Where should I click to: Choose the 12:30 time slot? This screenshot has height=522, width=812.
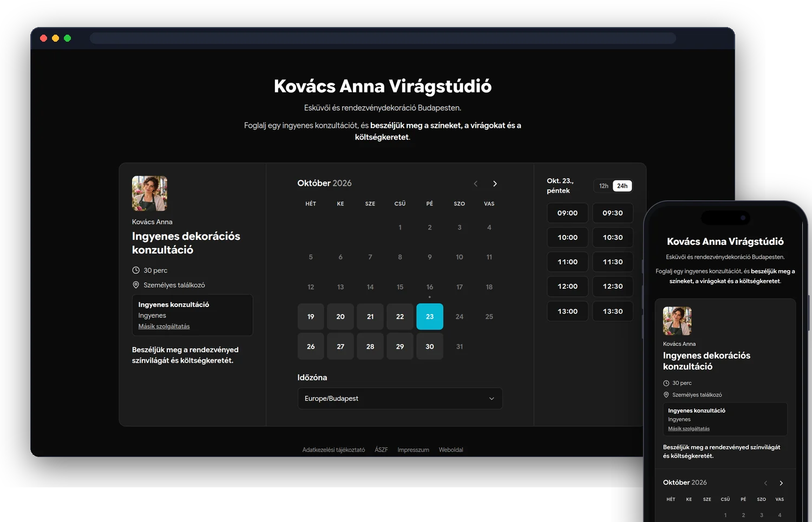[x=613, y=286]
